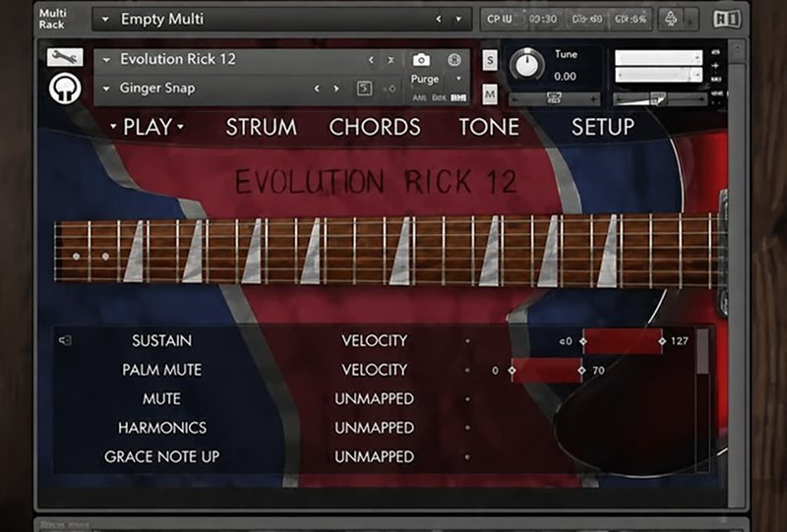Save snapshot using the disk icon
The height and width of the screenshot is (532, 787).
(x=364, y=89)
